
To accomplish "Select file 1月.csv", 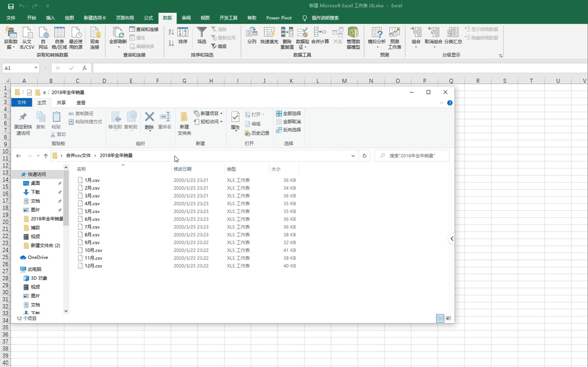I will pos(92,180).
